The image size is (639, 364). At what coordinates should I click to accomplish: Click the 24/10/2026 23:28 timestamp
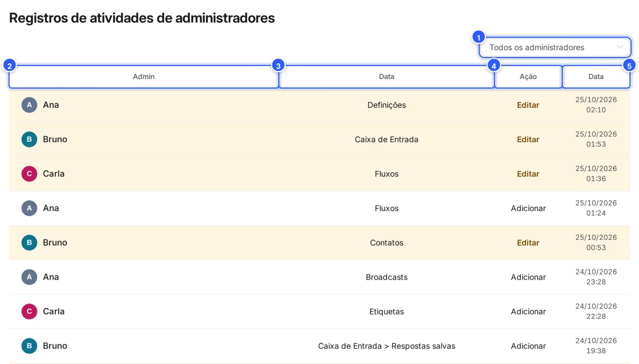click(596, 277)
